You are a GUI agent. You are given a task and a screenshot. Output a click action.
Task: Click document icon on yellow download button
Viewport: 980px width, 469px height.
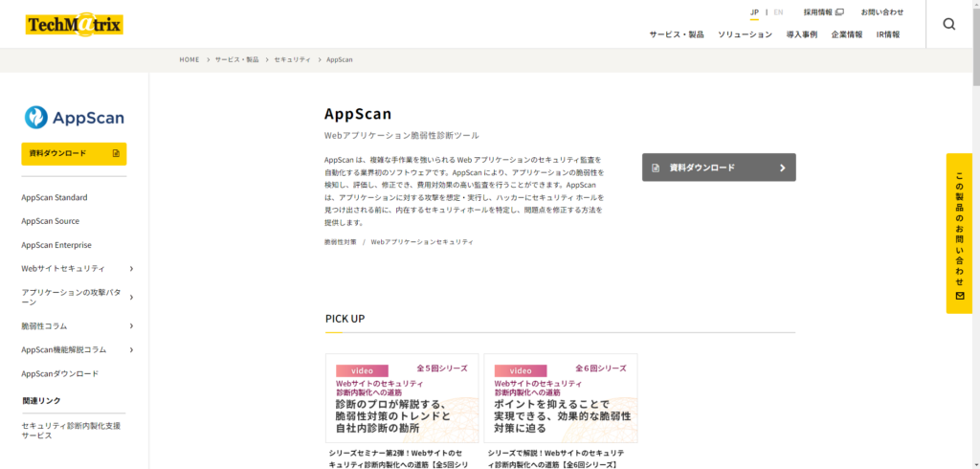(x=116, y=153)
